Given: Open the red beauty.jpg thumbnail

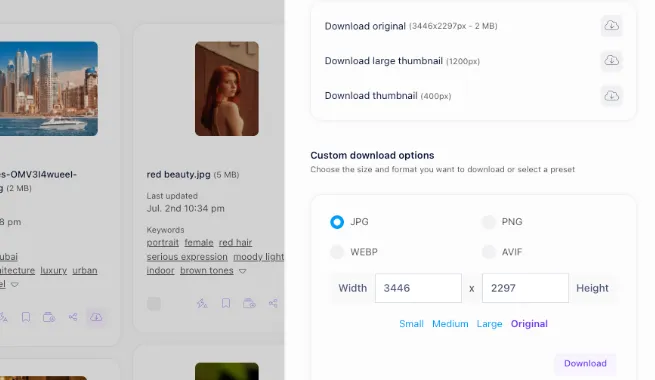Looking at the screenshot, I should click(227, 89).
